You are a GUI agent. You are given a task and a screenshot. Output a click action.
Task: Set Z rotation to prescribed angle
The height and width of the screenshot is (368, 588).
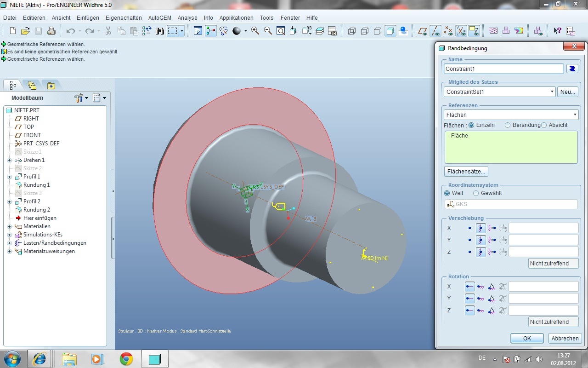[492, 310]
